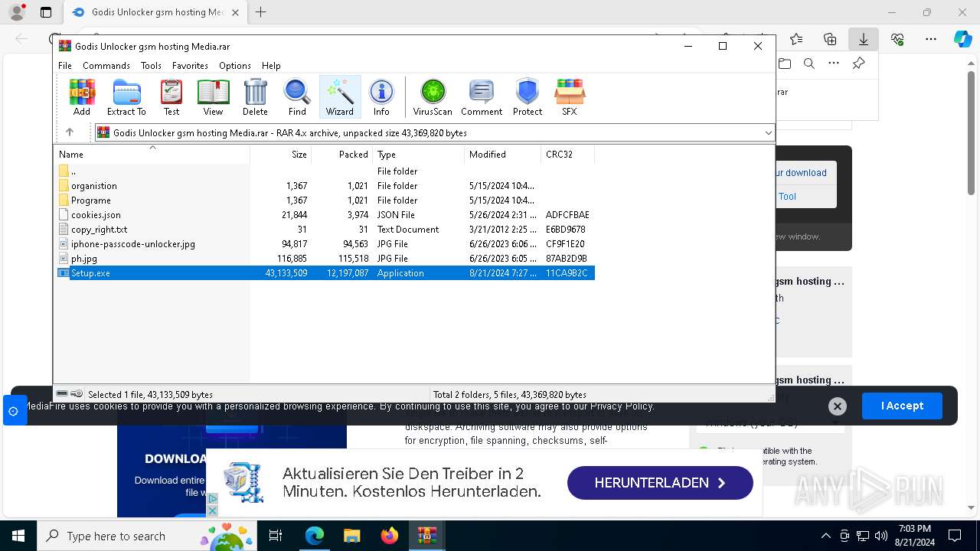
Task: Open the WinRAR taskbar icon
Action: click(x=427, y=536)
